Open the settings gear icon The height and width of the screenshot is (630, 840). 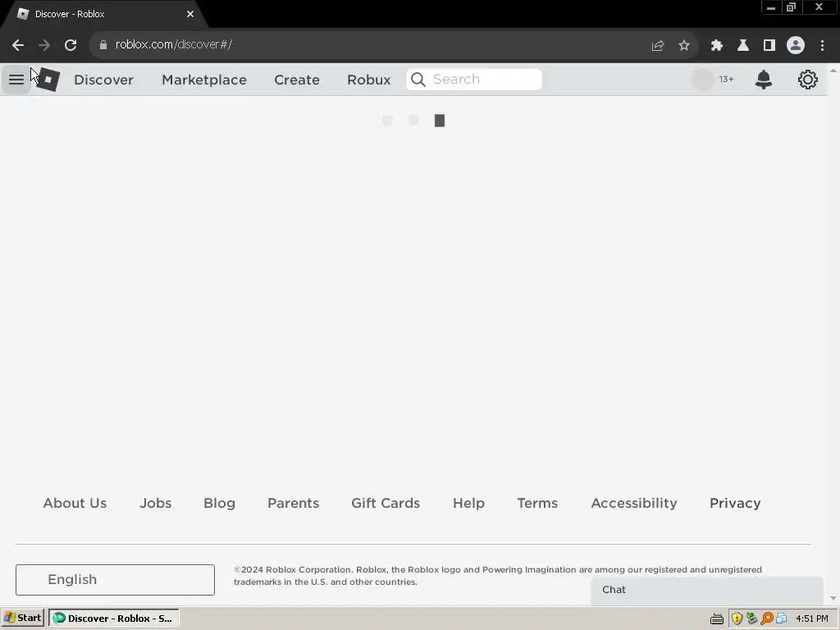click(807, 80)
